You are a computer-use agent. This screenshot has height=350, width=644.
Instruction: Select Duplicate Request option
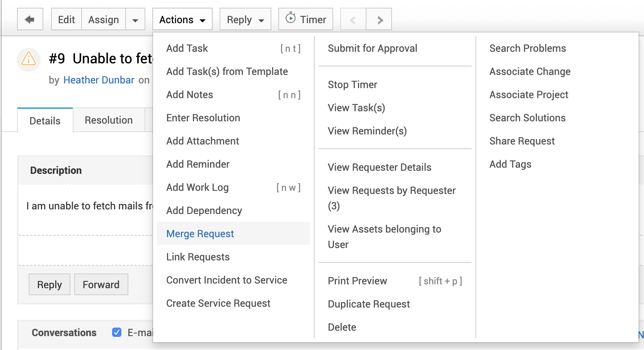tap(368, 304)
